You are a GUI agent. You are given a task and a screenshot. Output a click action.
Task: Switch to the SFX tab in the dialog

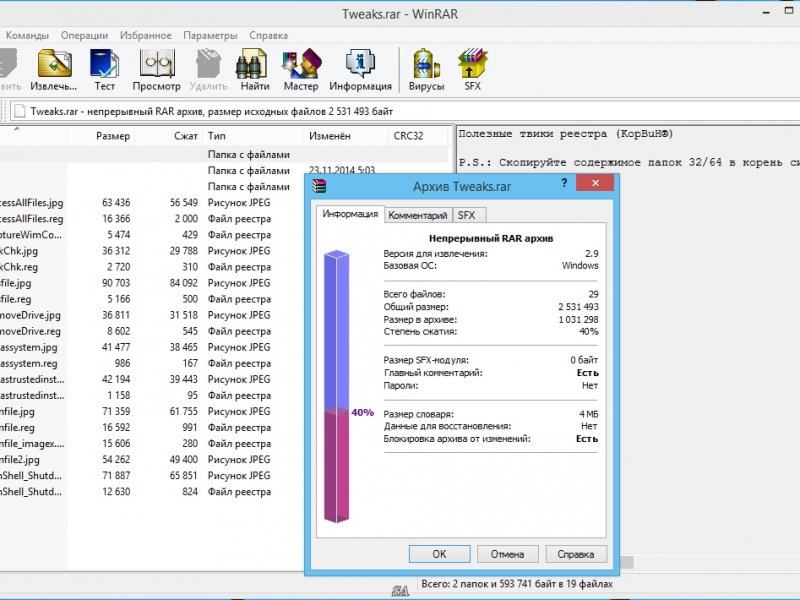tap(467, 215)
